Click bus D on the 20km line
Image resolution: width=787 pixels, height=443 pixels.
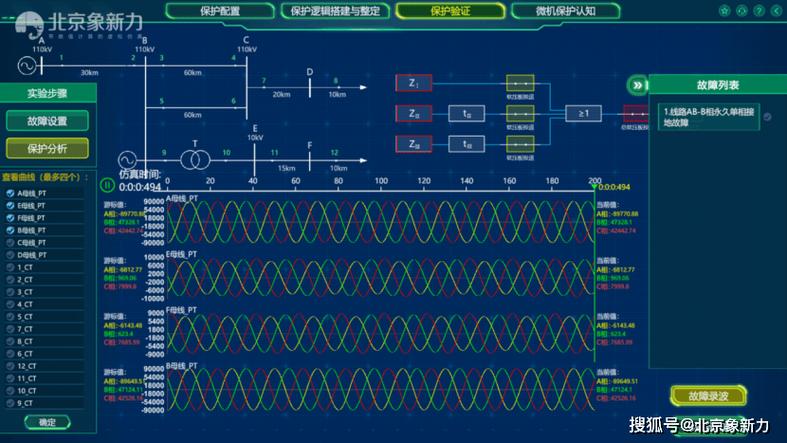tap(310, 87)
